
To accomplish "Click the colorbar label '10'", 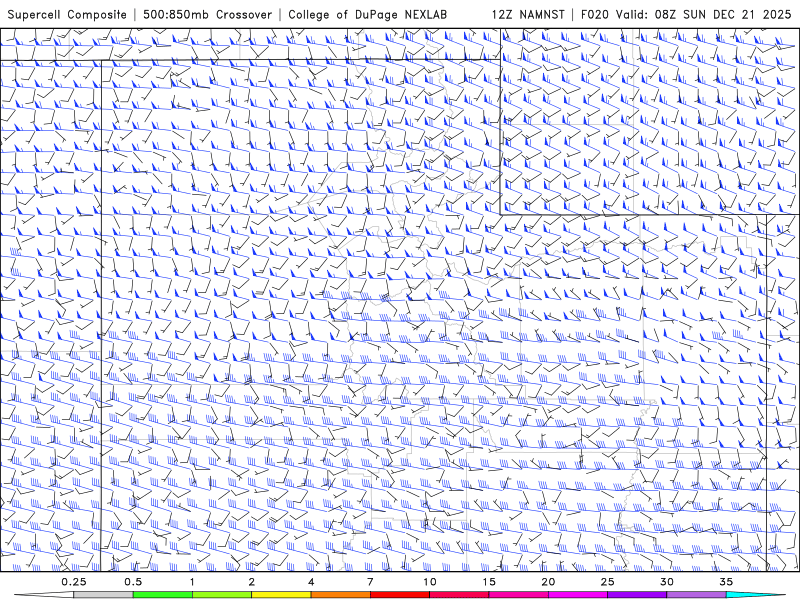I will pos(430,582).
